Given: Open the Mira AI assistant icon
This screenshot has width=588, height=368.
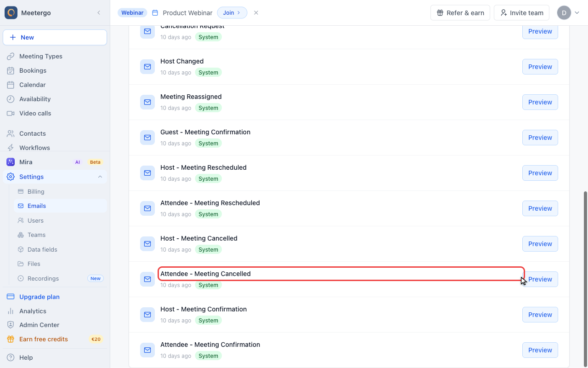Looking at the screenshot, I should 11,162.
